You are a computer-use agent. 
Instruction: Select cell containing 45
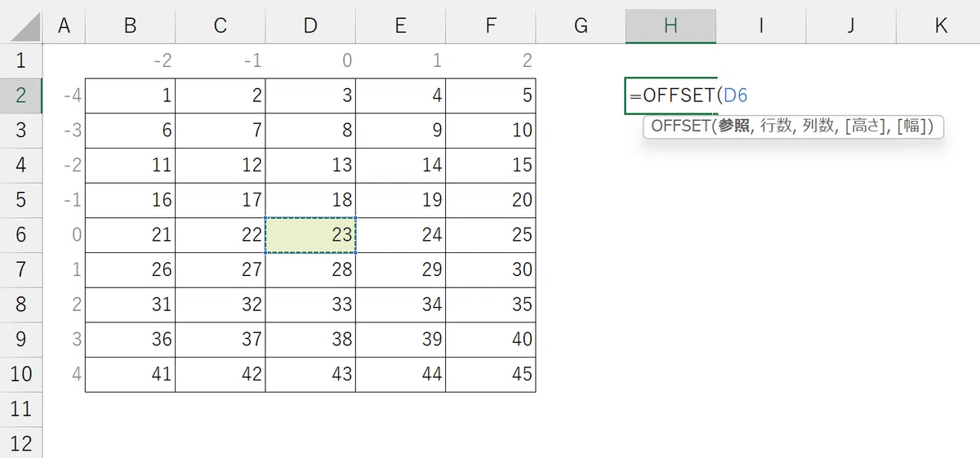pos(491,375)
